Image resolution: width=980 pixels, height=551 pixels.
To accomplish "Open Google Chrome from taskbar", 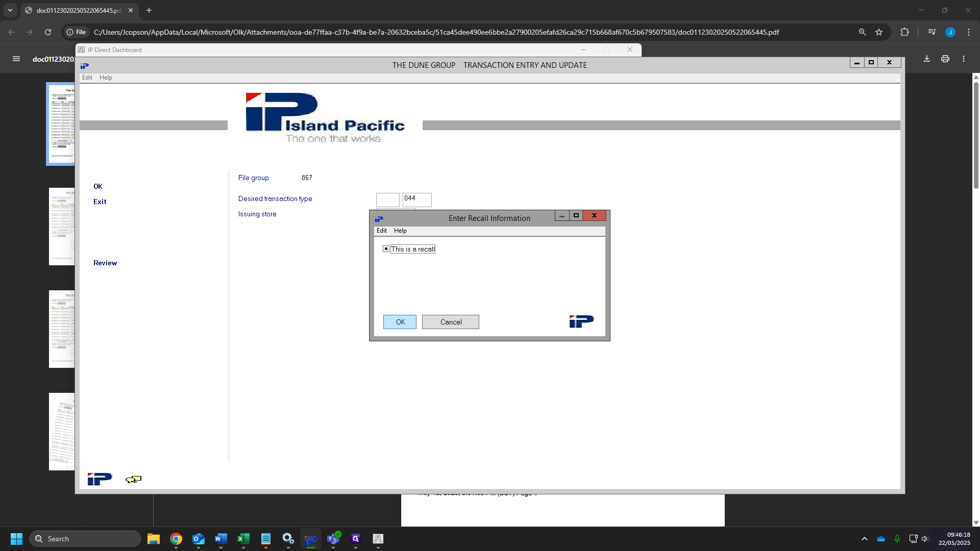I will pos(176,539).
